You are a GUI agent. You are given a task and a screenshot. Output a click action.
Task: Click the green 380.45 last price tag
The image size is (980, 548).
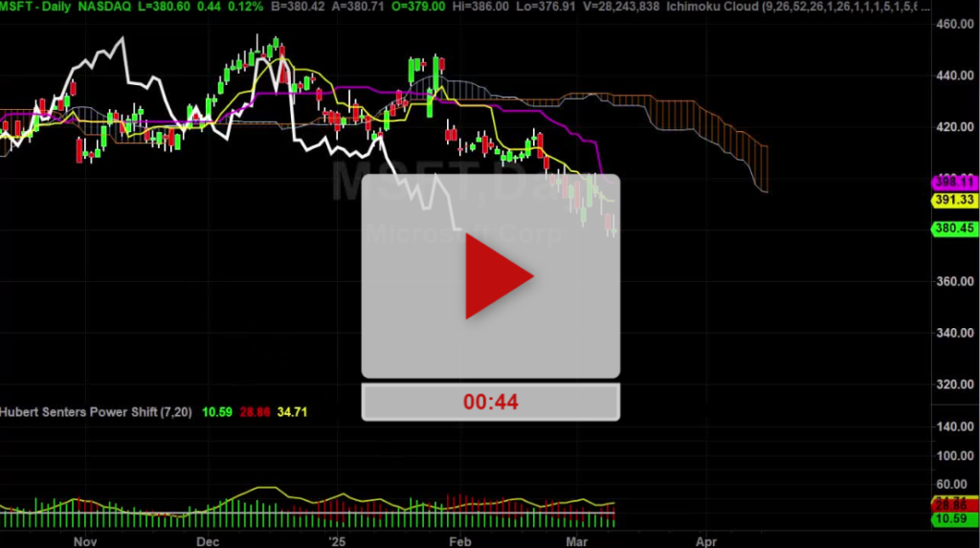[x=954, y=229]
